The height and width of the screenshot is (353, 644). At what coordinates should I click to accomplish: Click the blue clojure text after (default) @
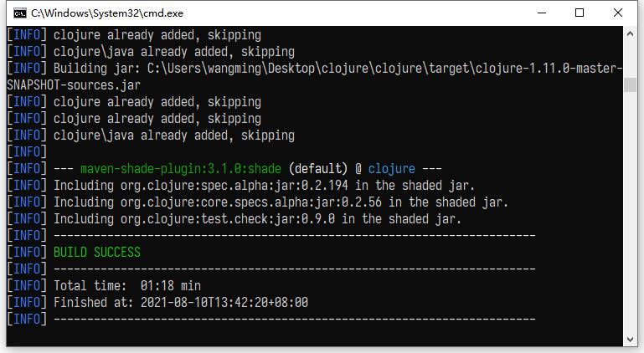pos(391,168)
